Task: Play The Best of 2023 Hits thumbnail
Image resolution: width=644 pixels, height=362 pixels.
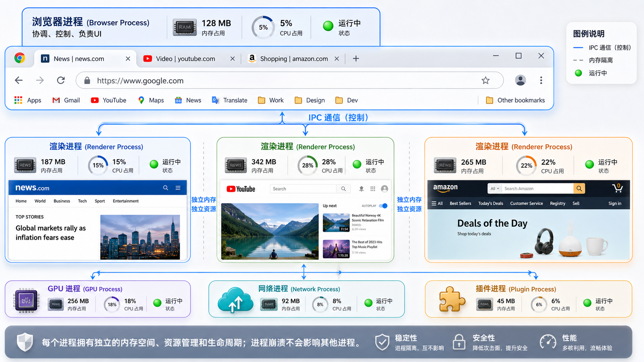Action: pyautogui.click(x=336, y=249)
